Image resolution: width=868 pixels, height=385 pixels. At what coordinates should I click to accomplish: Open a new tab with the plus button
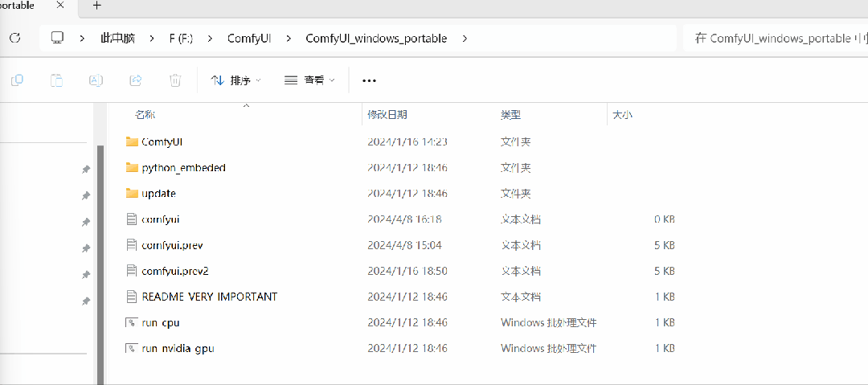point(97,6)
